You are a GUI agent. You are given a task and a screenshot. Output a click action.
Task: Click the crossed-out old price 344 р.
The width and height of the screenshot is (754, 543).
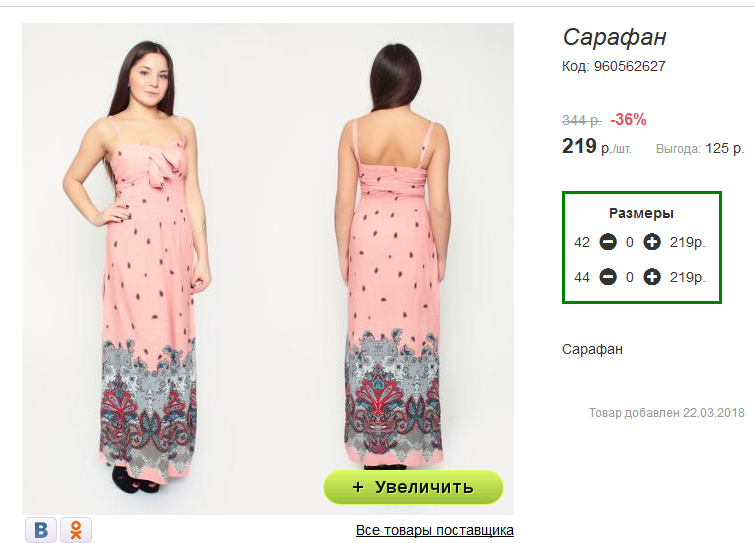tap(581, 120)
